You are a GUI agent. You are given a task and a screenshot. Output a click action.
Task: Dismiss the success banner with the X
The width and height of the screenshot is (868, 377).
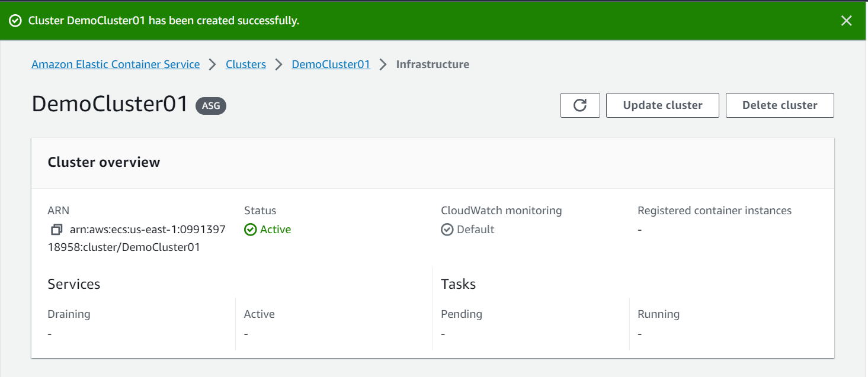[846, 21]
